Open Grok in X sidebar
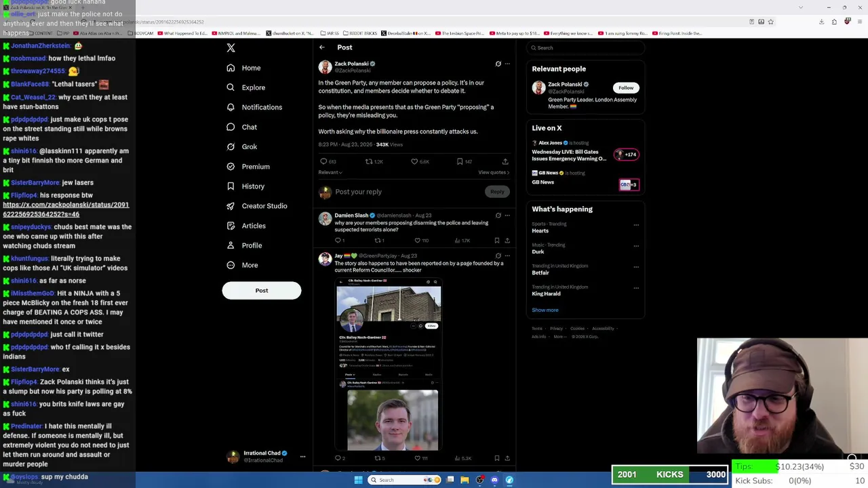This screenshot has width=868, height=488. [x=241, y=146]
